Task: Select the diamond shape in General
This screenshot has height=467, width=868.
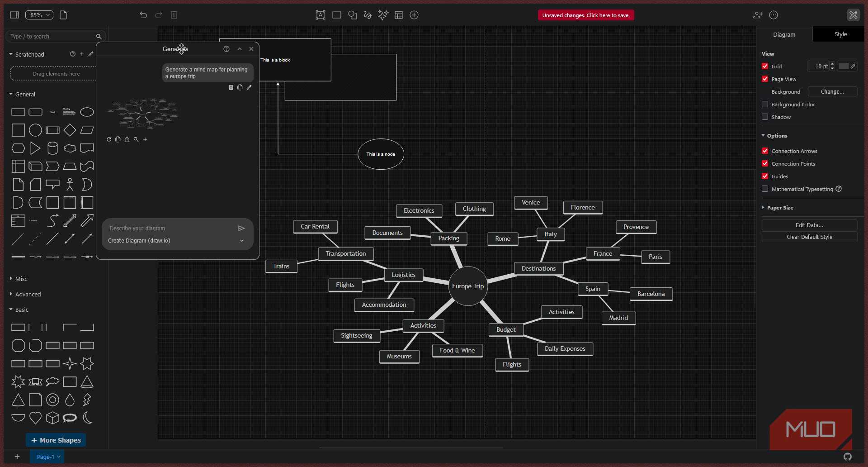Action: [70, 130]
